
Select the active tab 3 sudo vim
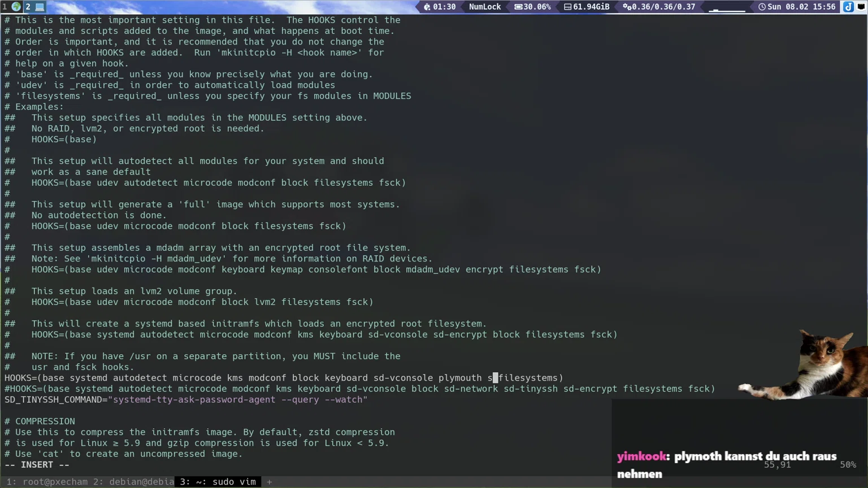(x=218, y=482)
